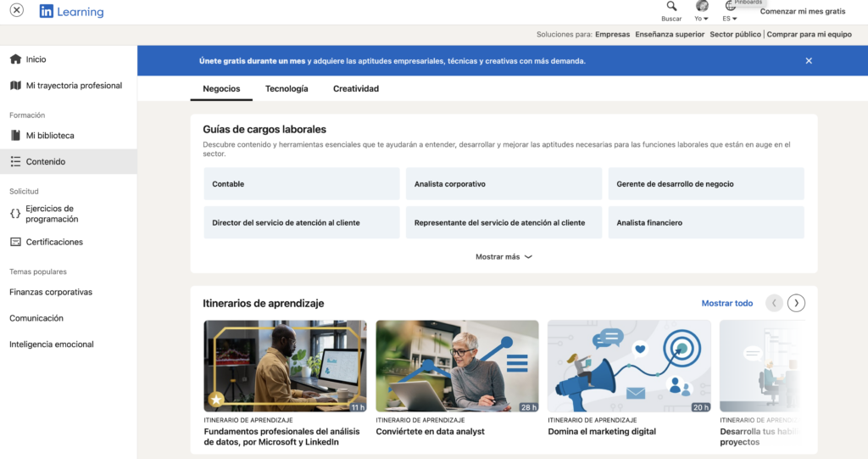The width and height of the screenshot is (868, 459).
Task: Expand job guides with Mostrar más
Action: coord(504,257)
